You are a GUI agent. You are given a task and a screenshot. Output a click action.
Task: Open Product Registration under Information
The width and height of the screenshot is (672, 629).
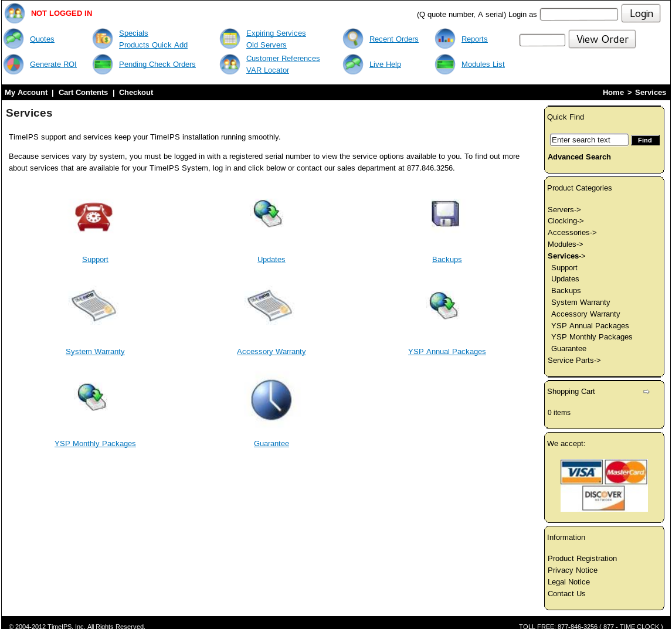(x=582, y=559)
